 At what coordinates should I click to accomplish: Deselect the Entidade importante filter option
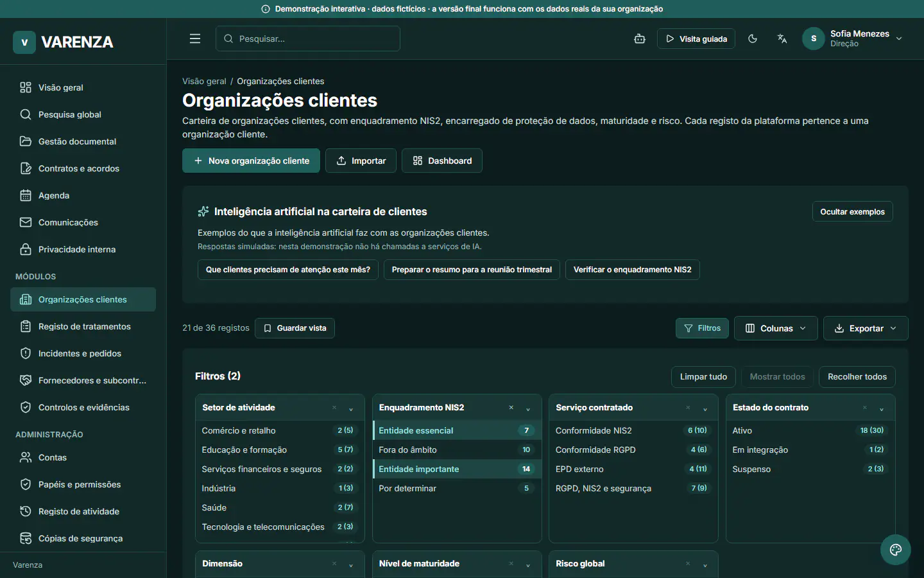(x=457, y=469)
